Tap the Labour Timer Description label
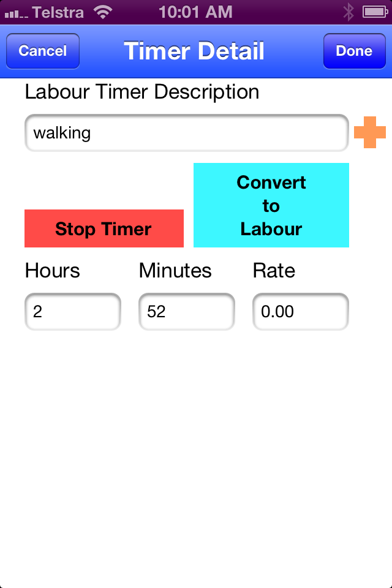Image resolution: width=392 pixels, height=588 pixels. coord(141,92)
